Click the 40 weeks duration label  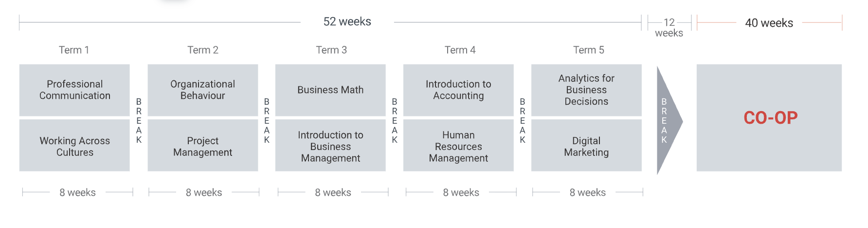769,23
